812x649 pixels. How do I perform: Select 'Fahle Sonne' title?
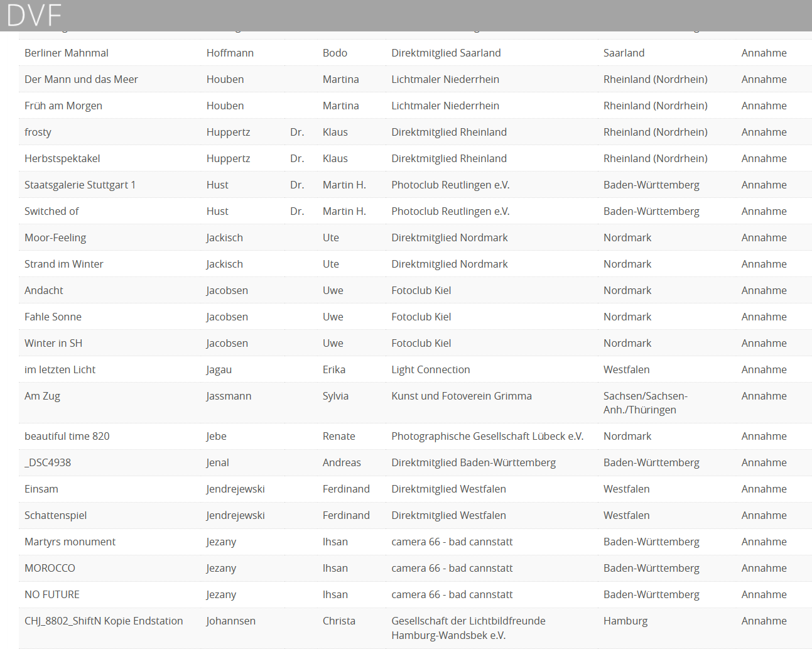tap(53, 317)
